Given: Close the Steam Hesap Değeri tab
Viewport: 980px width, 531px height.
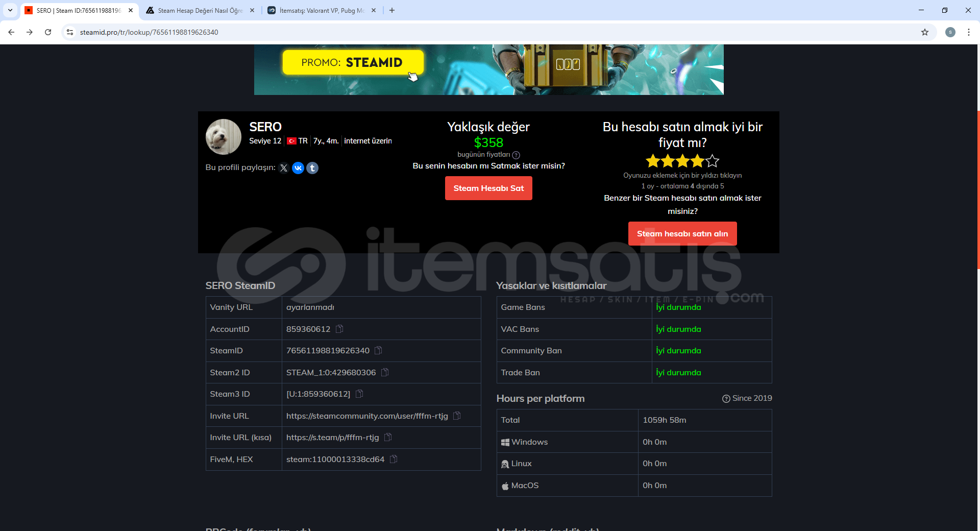Looking at the screenshot, I should point(252,10).
